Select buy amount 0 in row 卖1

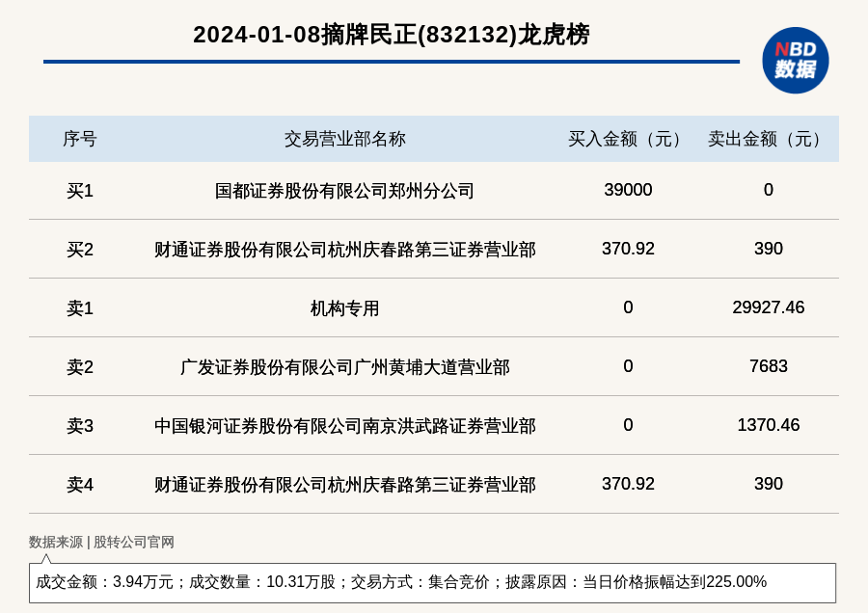(628, 307)
